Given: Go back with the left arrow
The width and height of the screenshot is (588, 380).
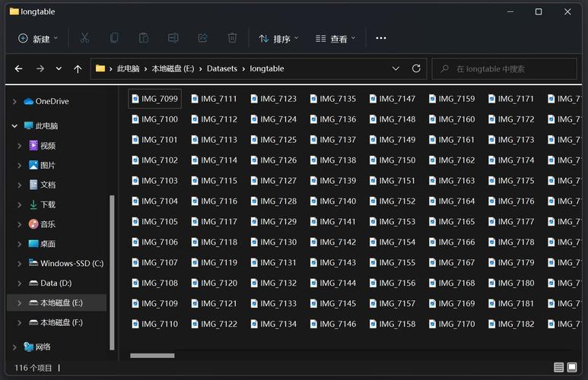Looking at the screenshot, I should (19, 68).
